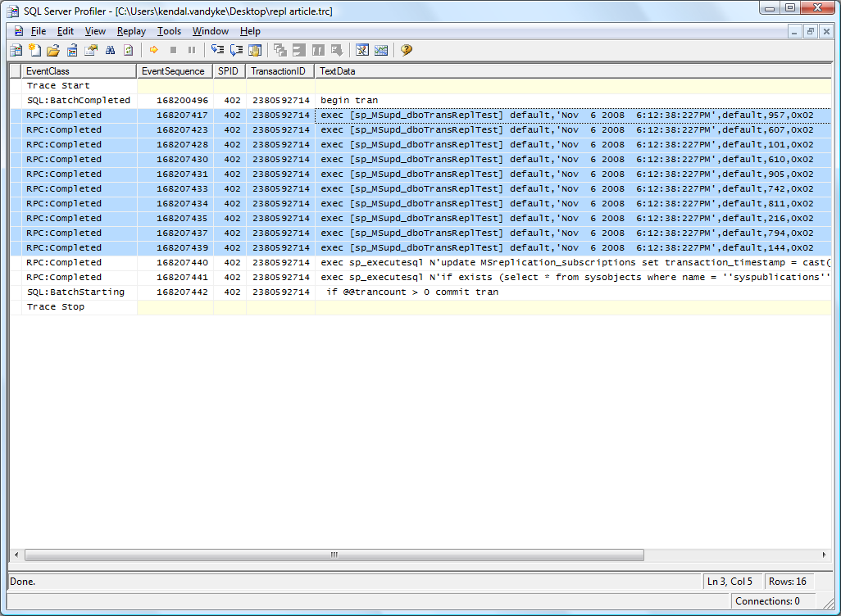841x616 pixels.
Task: Click the yellow Help question mark icon
Action: (x=406, y=51)
